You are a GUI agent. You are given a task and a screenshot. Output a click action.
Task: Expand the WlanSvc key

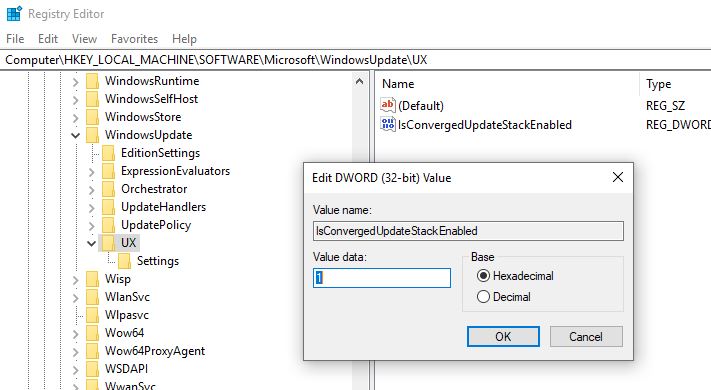pyautogui.click(x=76, y=298)
